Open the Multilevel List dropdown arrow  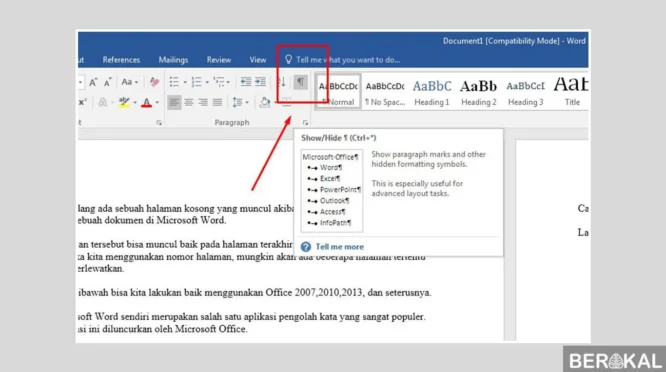coord(229,82)
